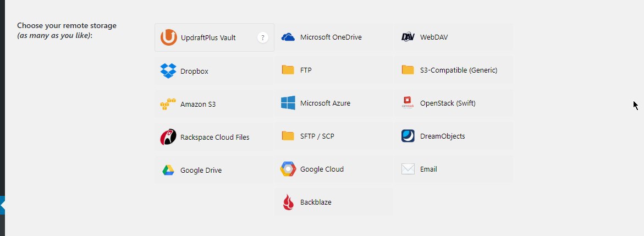Choose the Backblaze storage label

pyautogui.click(x=316, y=202)
